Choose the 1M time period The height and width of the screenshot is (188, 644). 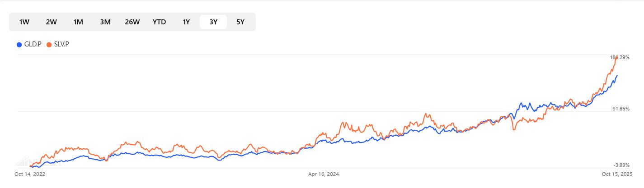pos(78,22)
